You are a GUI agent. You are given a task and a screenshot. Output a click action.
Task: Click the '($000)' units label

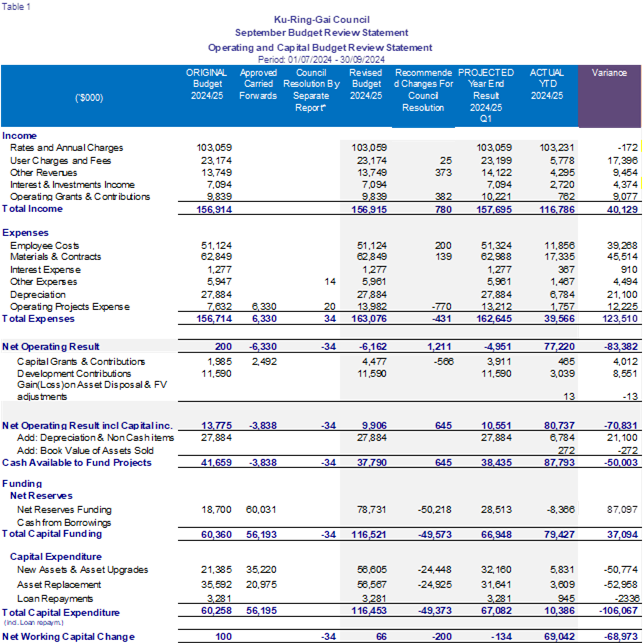point(89,98)
